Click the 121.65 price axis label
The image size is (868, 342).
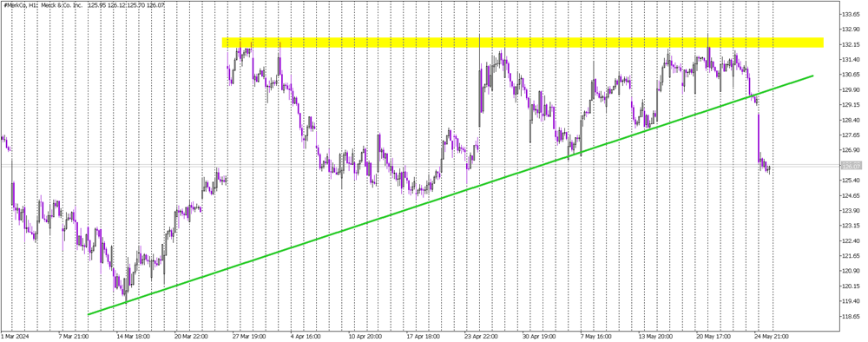tap(850, 256)
